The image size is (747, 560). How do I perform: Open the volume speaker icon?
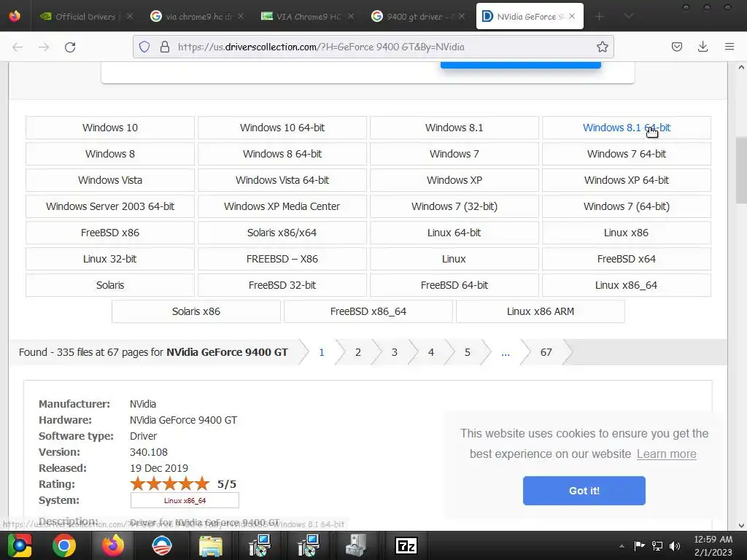click(675, 545)
